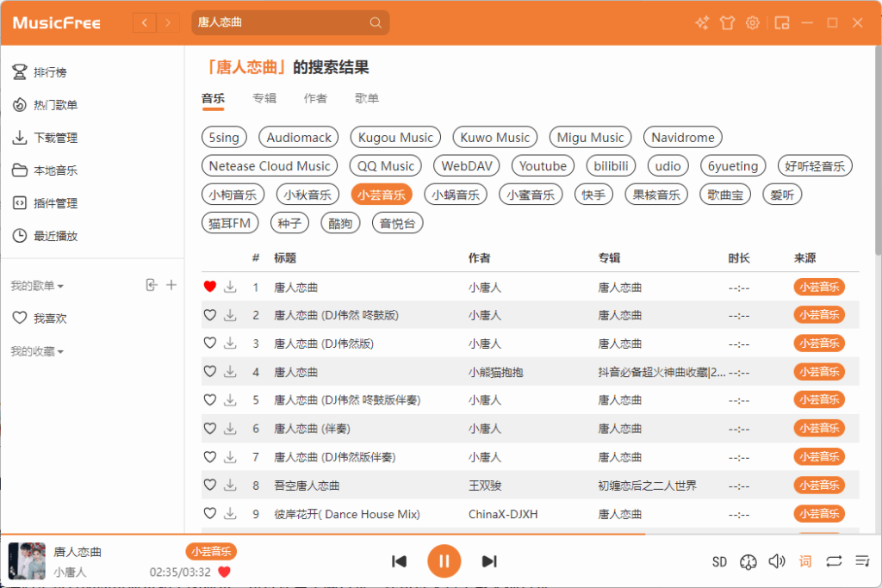Choose the QQ Music source

pyautogui.click(x=386, y=166)
